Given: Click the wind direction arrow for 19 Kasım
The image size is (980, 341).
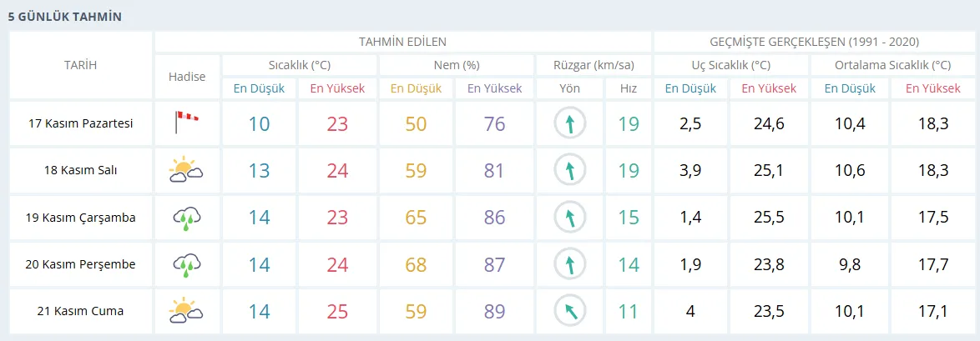Looking at the screenshot, I should click(x=570, y=218).
